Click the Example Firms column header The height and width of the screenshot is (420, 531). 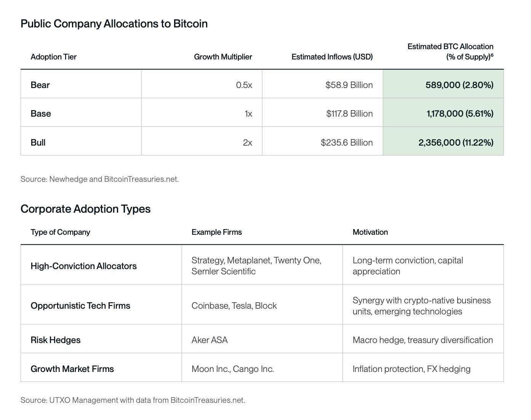[216, 232]
